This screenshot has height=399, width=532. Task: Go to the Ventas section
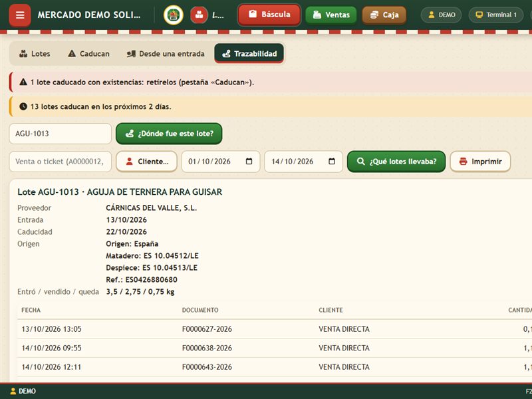pos(331,15)
